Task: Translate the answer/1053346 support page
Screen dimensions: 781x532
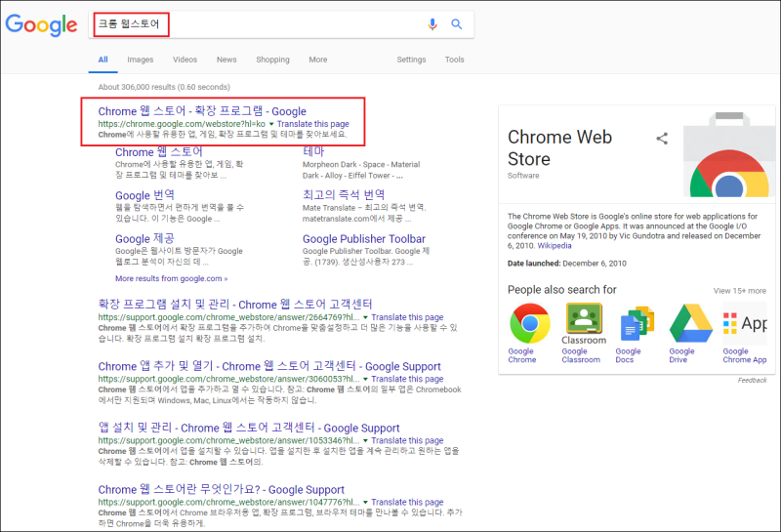Action: 407,441
